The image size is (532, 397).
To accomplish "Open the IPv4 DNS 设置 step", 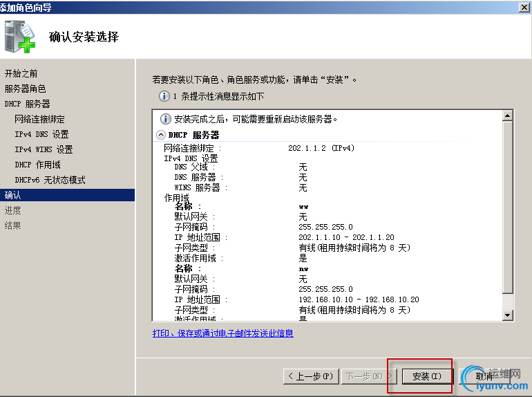I will tap(41, 134).
